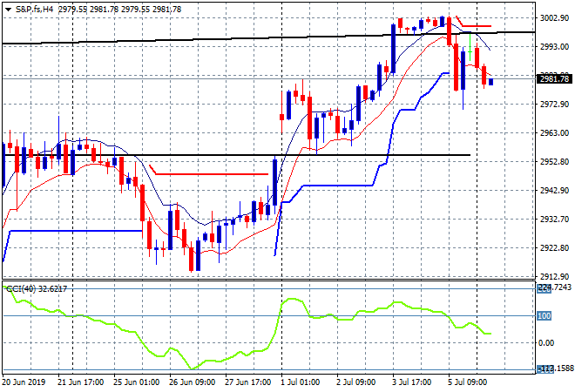Click the 2963.00 price axis label

click(x=554, y=132)
